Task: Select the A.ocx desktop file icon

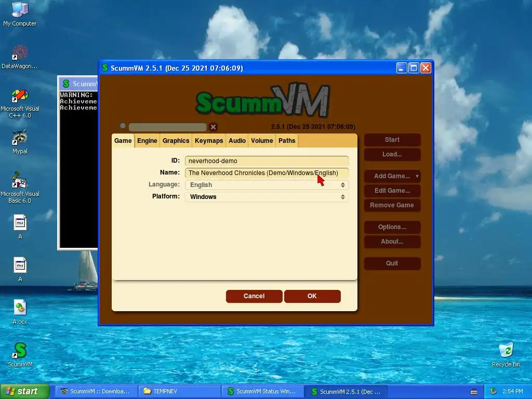Action: click(20, 312)
